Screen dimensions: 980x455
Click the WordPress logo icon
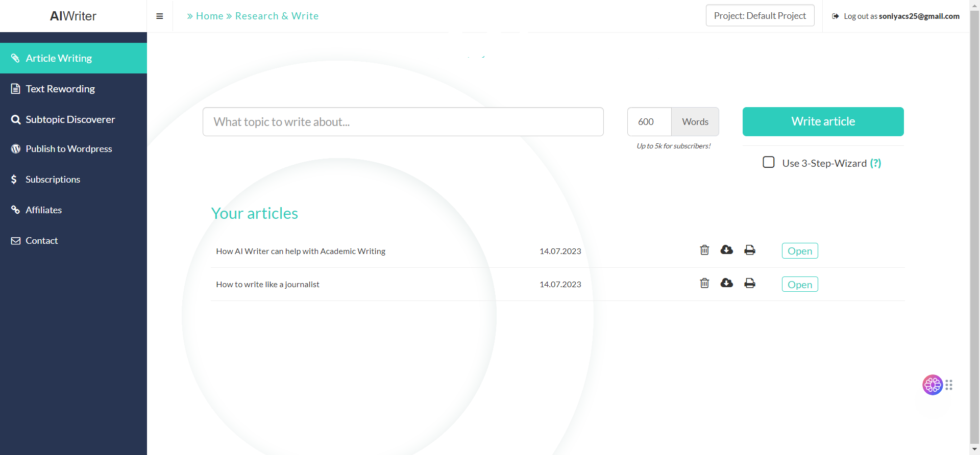pyautogui.click(x=16, y=149)
